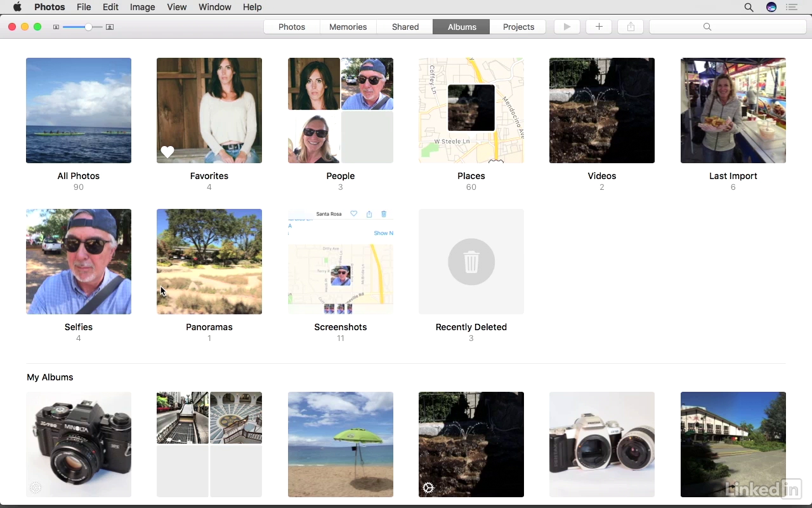The height and width of the screenshot is (508, 812).
Task: Click the "Screenshots" album label
Action: pyautogui.click(x=341, y=327)
